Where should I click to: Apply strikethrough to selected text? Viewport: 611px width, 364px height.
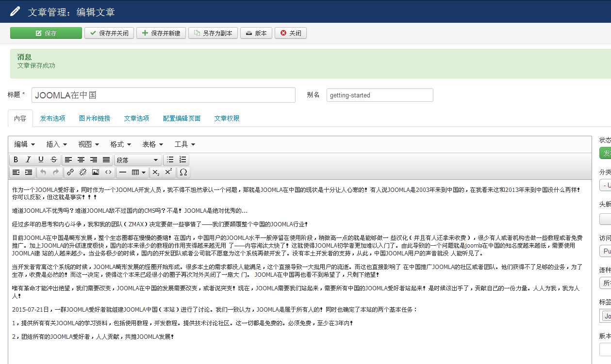(54, 160)
